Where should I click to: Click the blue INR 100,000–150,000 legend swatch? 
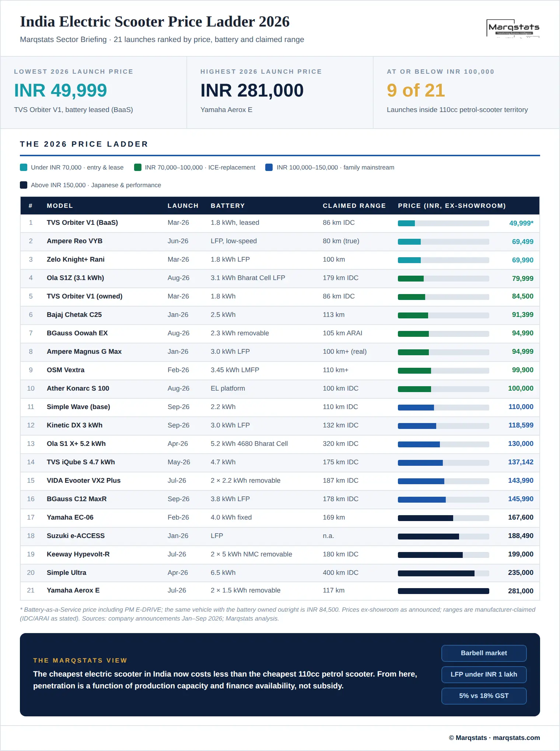(x=269, y=167)
